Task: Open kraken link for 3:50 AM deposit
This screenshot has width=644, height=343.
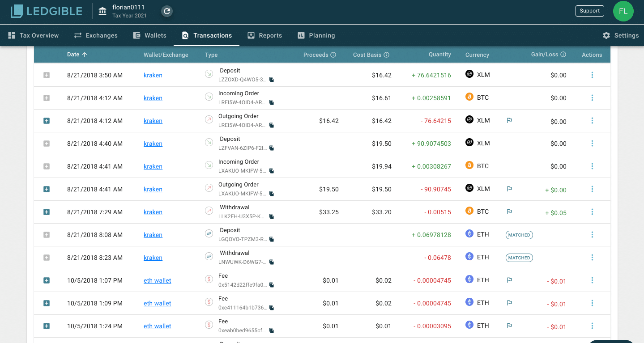Action: coord(153,75)
